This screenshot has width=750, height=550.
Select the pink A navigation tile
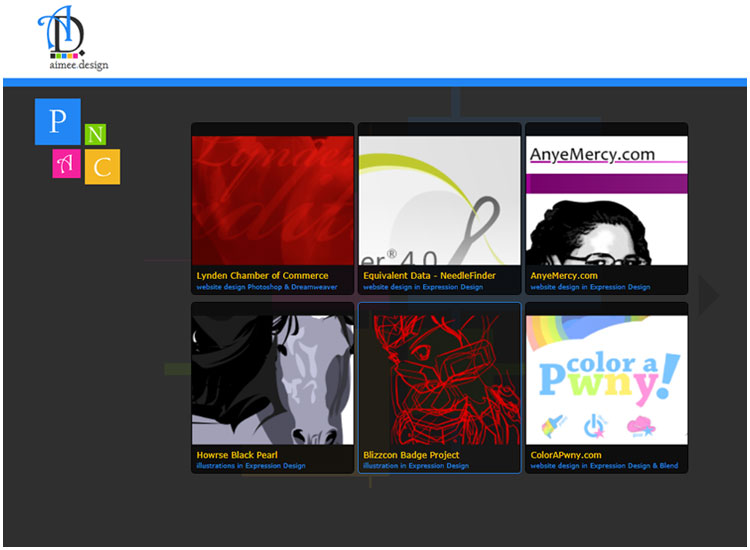pos(66,164)
